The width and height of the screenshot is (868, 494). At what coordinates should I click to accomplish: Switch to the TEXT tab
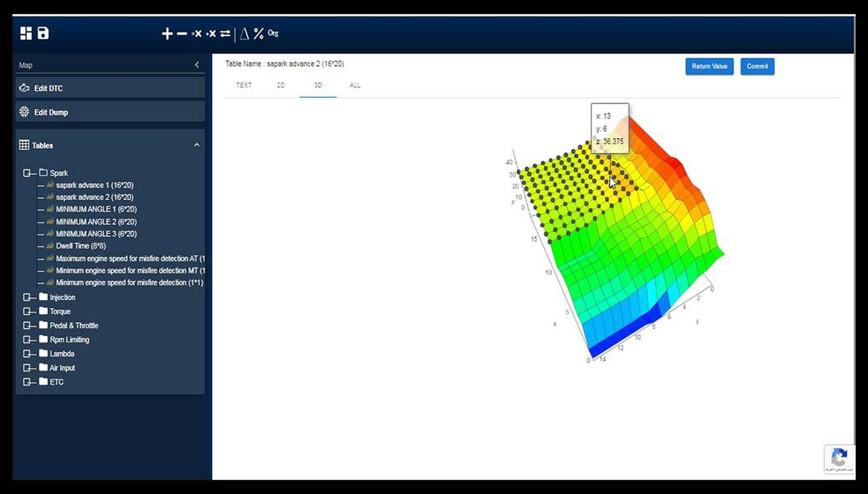point(244,85)
